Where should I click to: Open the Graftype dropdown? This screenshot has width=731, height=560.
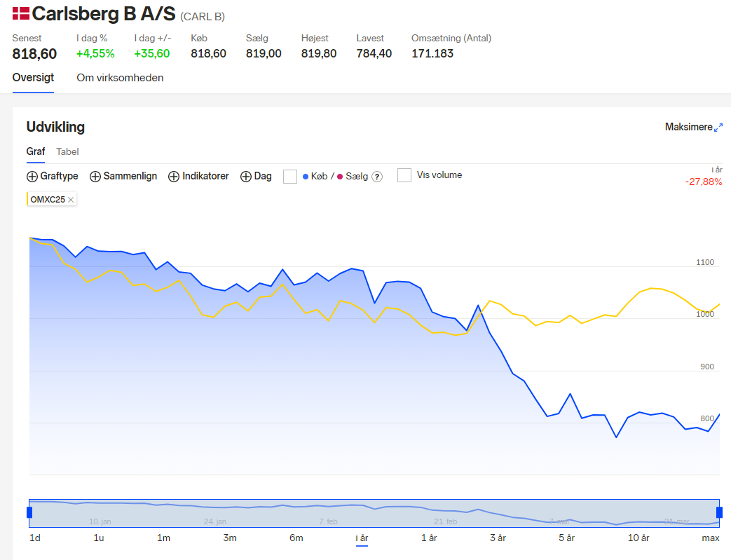click(52, 176)
